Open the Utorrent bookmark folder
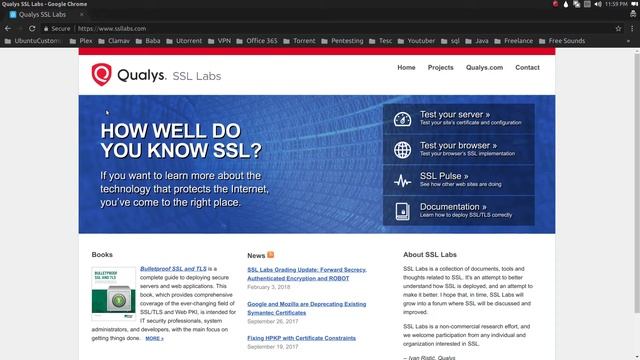This screenshot has height=360, width=640. [x=184, y=41]
